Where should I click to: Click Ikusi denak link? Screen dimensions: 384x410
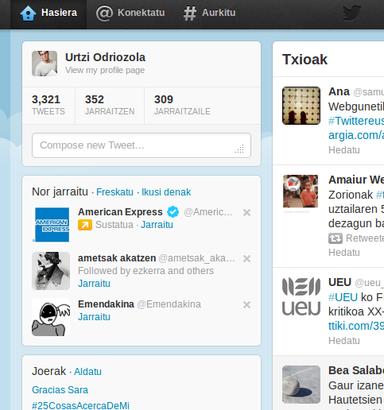click(166, 192)
